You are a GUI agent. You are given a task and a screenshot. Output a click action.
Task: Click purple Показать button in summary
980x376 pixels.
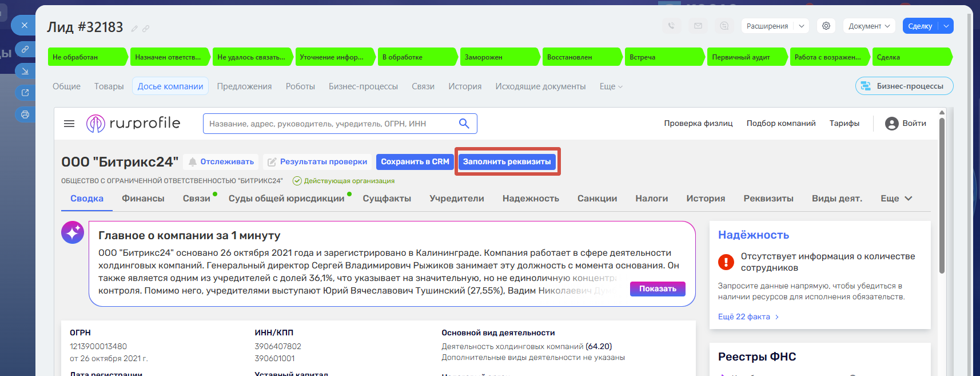[x=658, y=289]
